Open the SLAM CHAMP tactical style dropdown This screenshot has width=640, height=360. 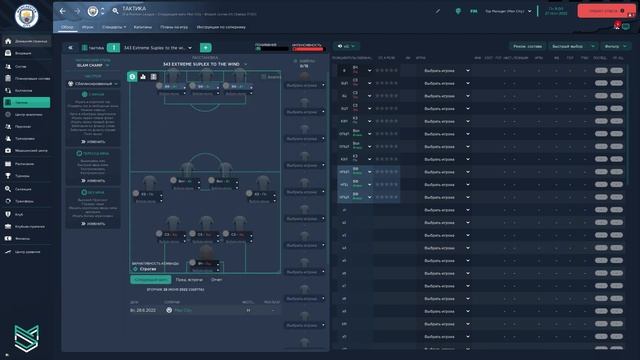coord(93,65)
